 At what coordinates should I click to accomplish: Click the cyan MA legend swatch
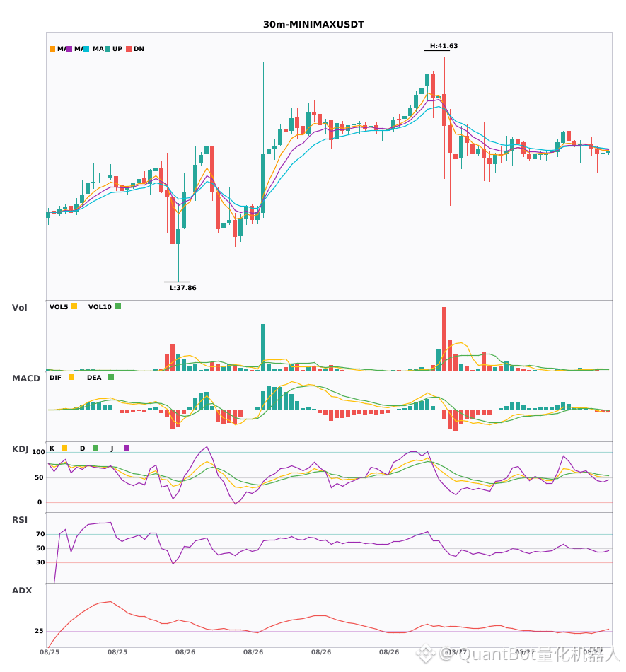coord(86,49)
